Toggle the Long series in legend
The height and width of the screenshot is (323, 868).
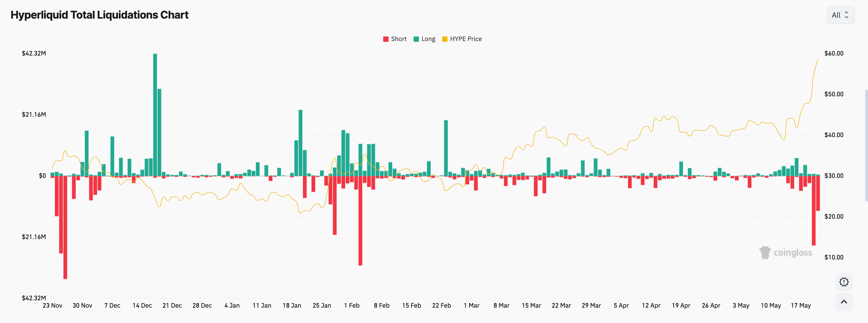tap(424, 39)
